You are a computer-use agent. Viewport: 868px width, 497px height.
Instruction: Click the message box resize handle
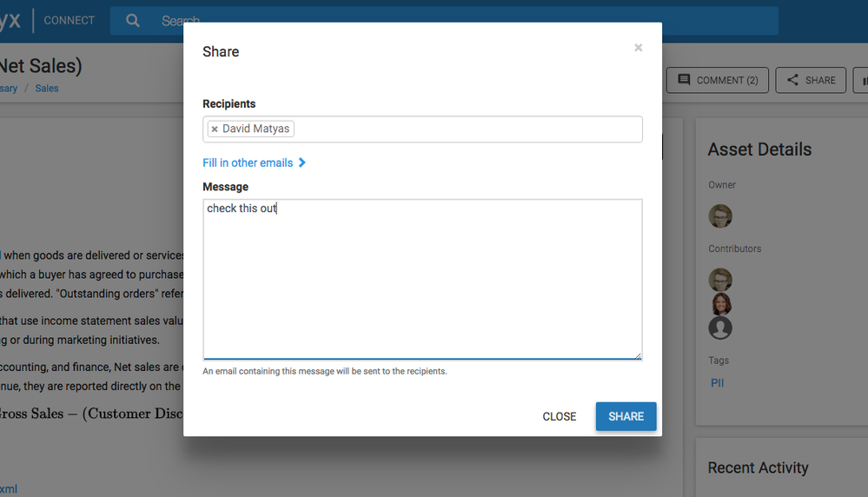(x=639, y=356)
